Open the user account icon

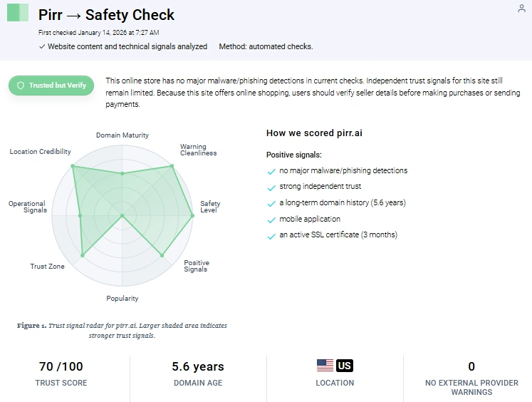[521, 9]
